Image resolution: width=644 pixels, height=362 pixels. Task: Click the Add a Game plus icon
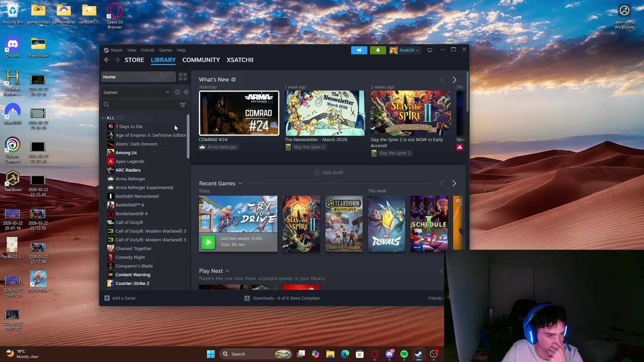tap(107, 298)
